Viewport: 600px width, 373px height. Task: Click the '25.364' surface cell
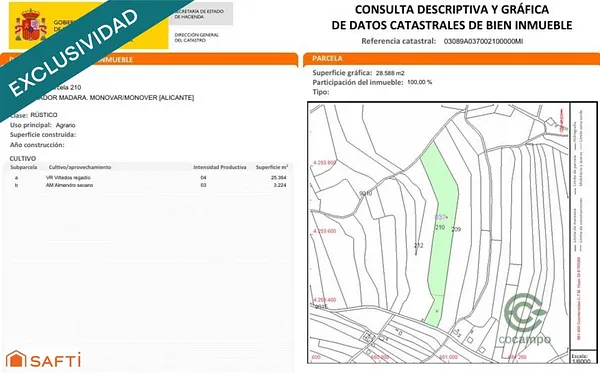[279, 178]
